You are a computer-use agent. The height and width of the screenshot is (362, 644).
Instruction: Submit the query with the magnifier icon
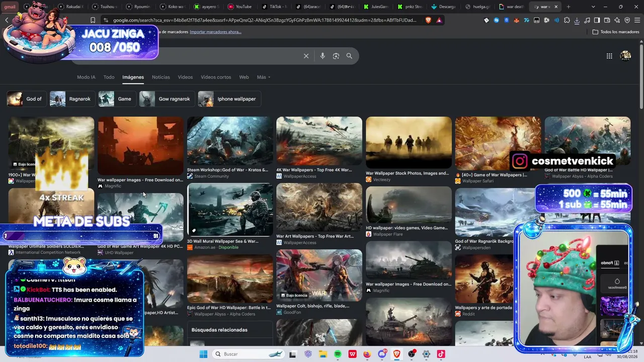coord(349,56)
